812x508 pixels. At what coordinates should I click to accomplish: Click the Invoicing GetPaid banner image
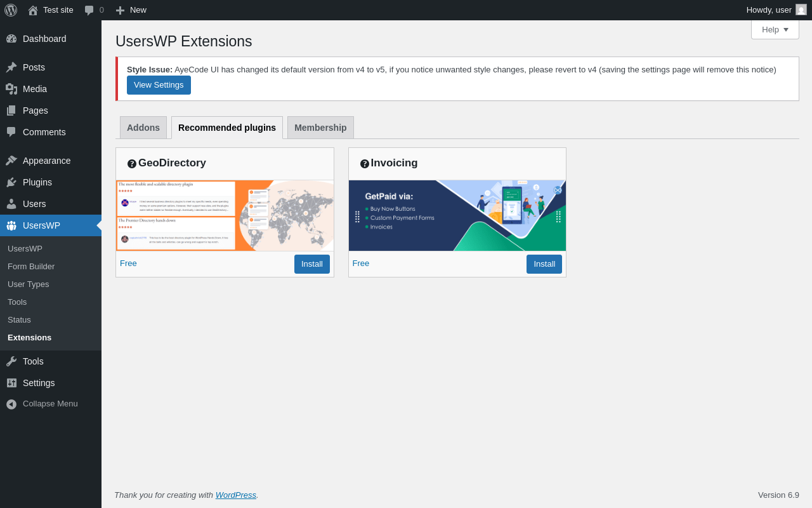tap(457, 216)
